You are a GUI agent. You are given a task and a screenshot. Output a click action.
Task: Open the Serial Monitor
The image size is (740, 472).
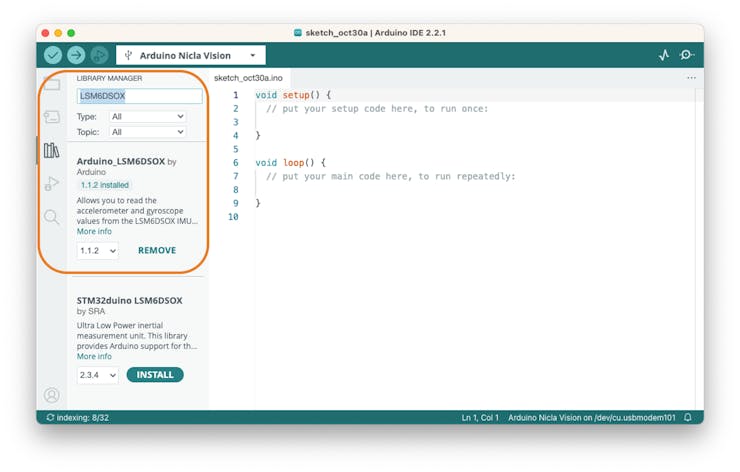(x=687, y=56)
